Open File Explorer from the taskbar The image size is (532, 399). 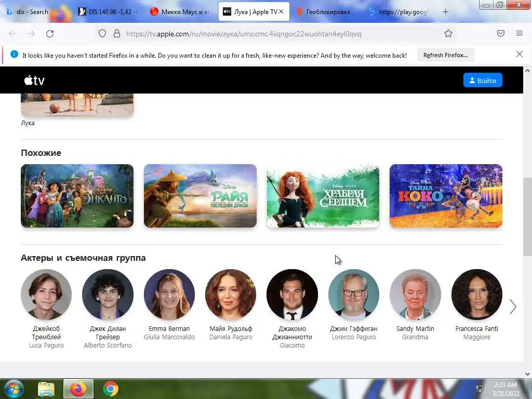46,389
